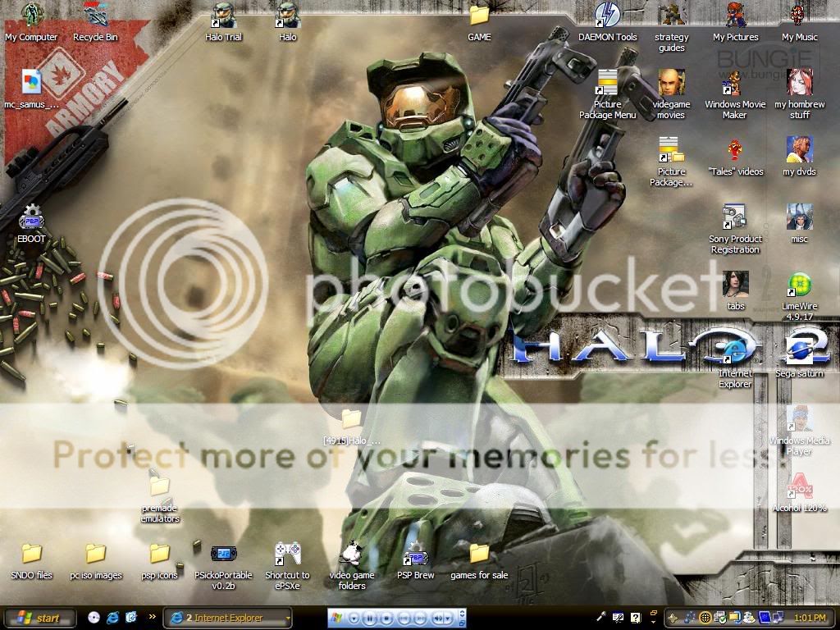
Task: Select the Halo Trial shortcut
Action: pos(223,16)
